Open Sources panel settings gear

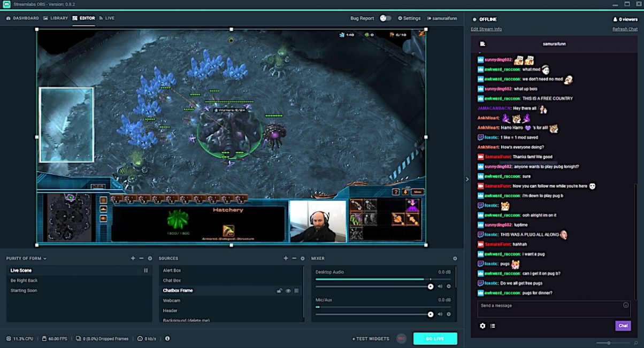coord(302,258)
